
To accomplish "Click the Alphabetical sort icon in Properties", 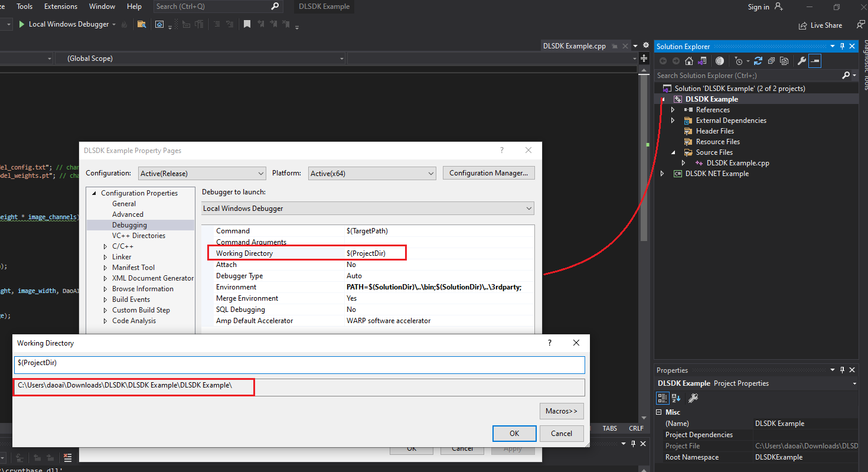I will [x=677, y=398].
